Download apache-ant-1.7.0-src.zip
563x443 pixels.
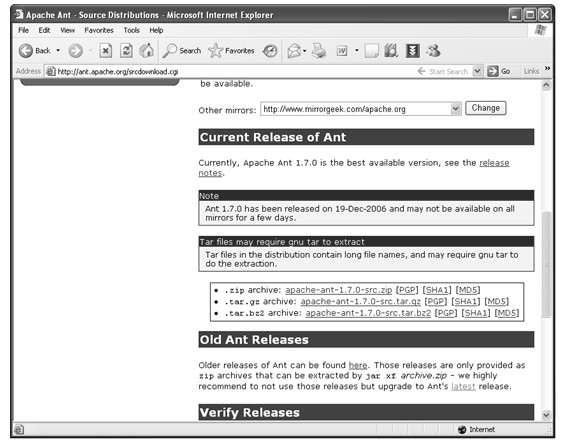click(338, 290)
